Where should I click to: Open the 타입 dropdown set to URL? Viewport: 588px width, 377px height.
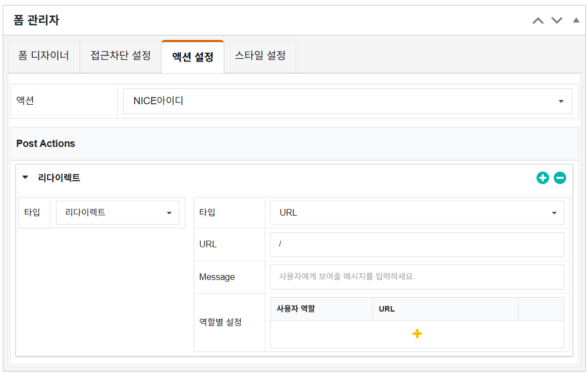(417, 212)
